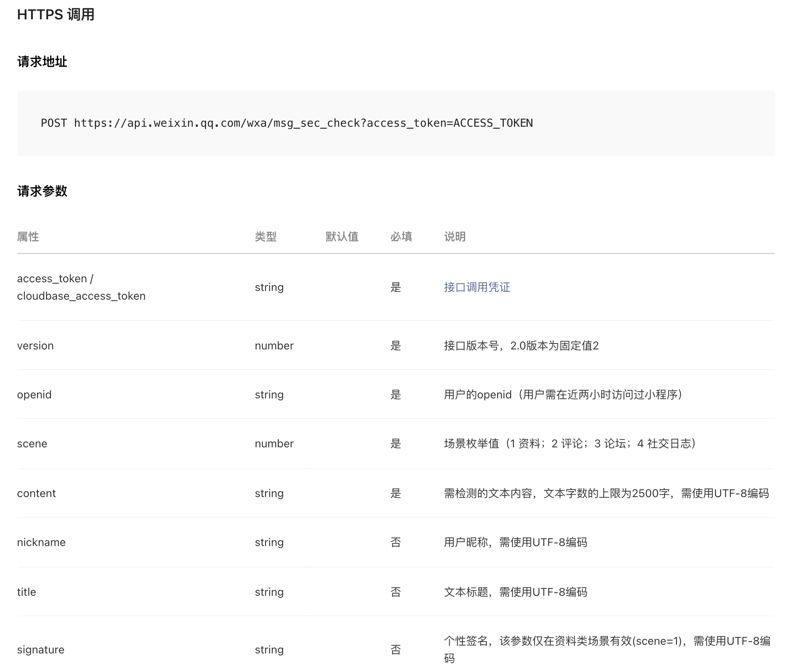Select the HTTPS 调用 heading
This screenshot has height=672, width=803.
click(x=56, y=15)
